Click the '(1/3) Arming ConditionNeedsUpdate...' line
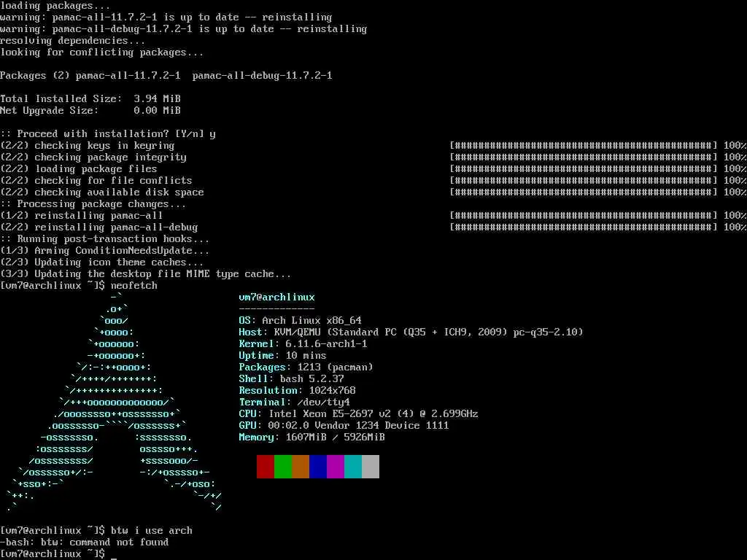Screen dimensions: 747x560 click(105, 251)
